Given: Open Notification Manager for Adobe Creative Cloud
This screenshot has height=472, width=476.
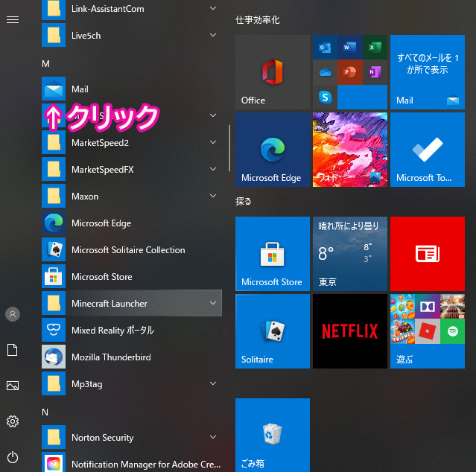Looking at the screenshot, I should (x=132, y=464).
